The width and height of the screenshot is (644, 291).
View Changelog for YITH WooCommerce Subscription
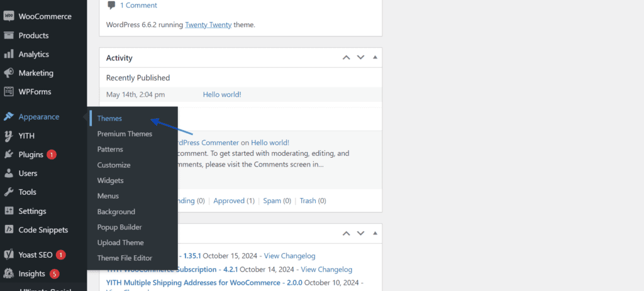pos(326,270)
